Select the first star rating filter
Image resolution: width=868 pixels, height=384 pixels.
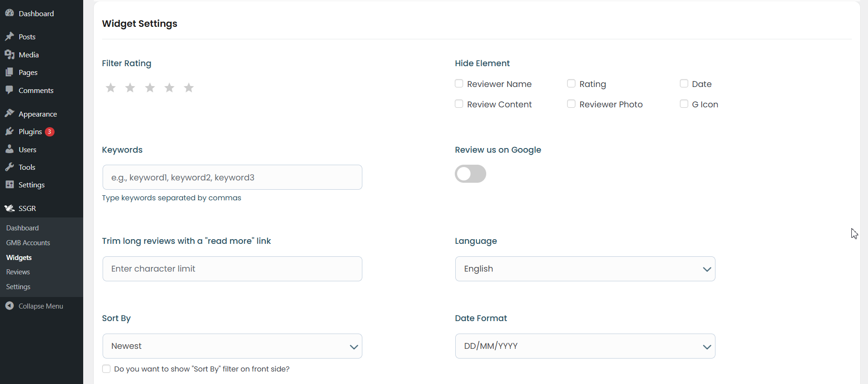pos(110,87)
